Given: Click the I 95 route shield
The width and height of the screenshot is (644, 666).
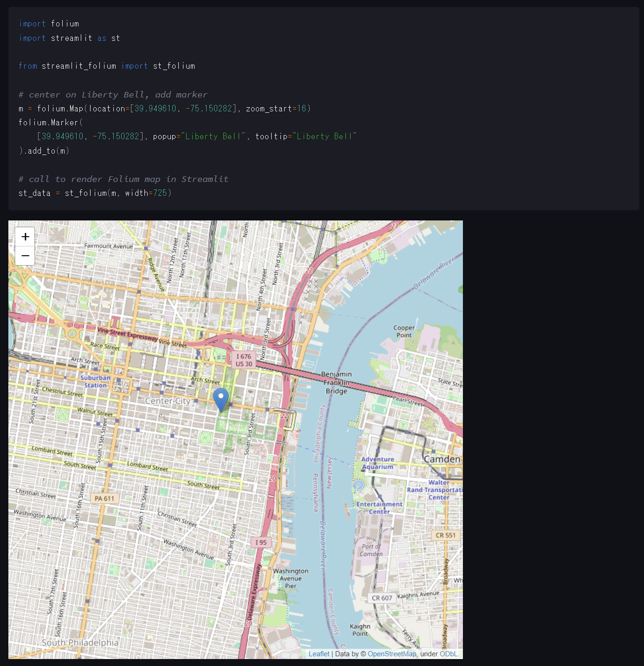Looking at the screenshot, I should 261,542.
